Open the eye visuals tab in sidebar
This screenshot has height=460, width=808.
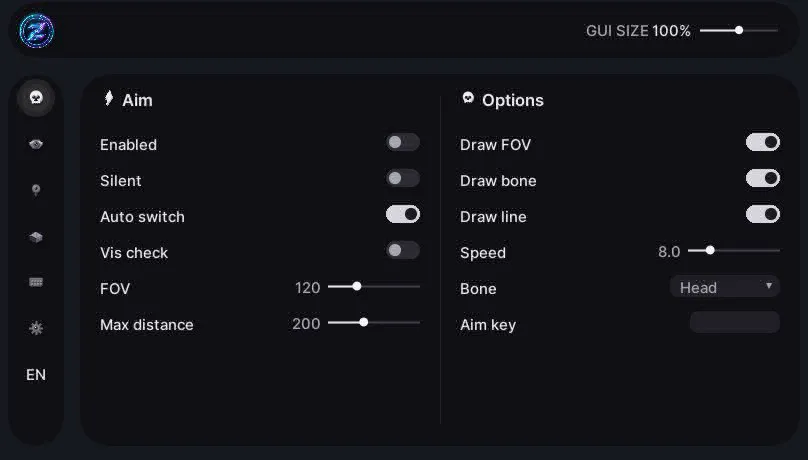(36, 144)
